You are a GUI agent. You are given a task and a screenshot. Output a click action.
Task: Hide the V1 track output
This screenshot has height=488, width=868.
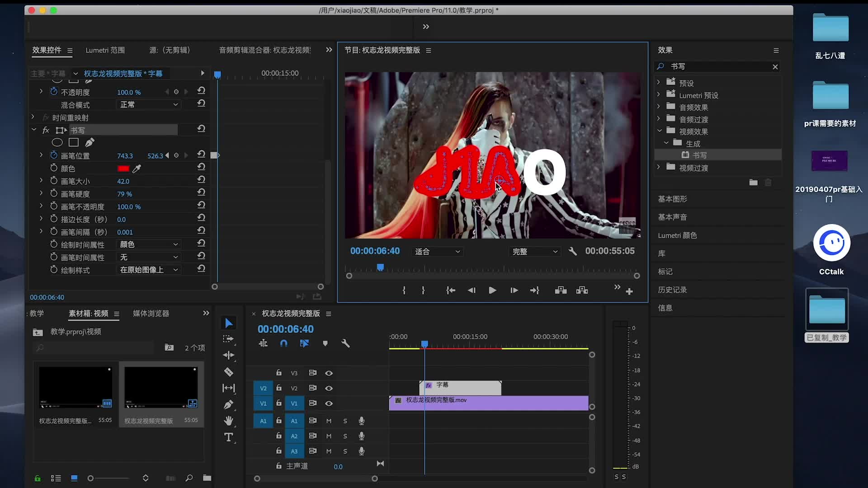point(329,404)
